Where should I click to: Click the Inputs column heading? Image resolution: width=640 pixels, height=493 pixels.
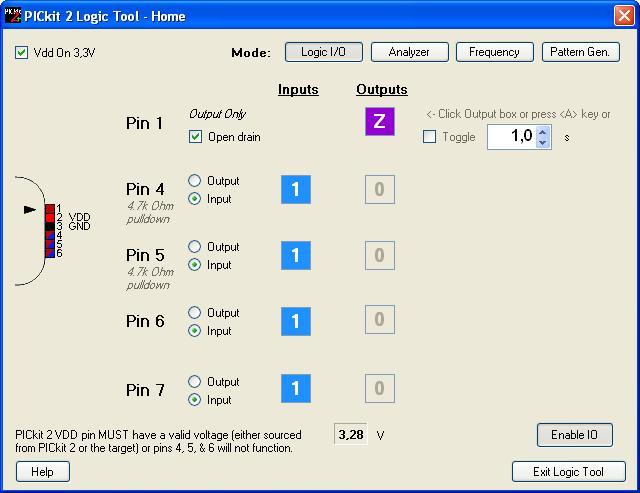[x=298, y=89]
